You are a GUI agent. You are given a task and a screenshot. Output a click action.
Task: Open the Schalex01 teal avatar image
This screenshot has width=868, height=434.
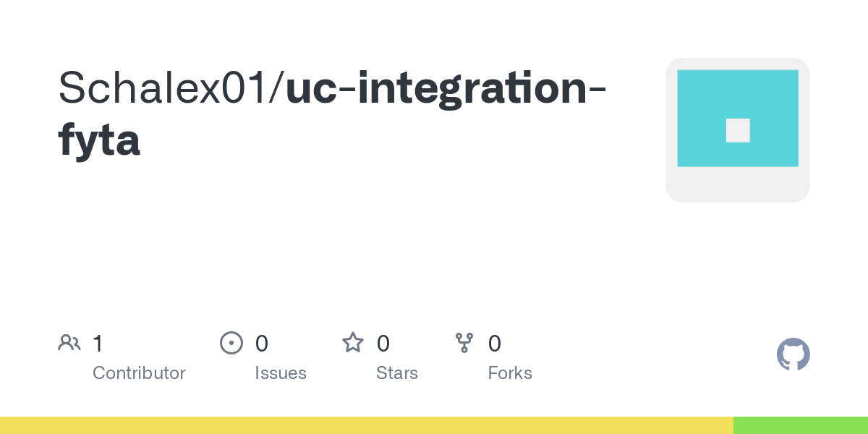(738, 119)
